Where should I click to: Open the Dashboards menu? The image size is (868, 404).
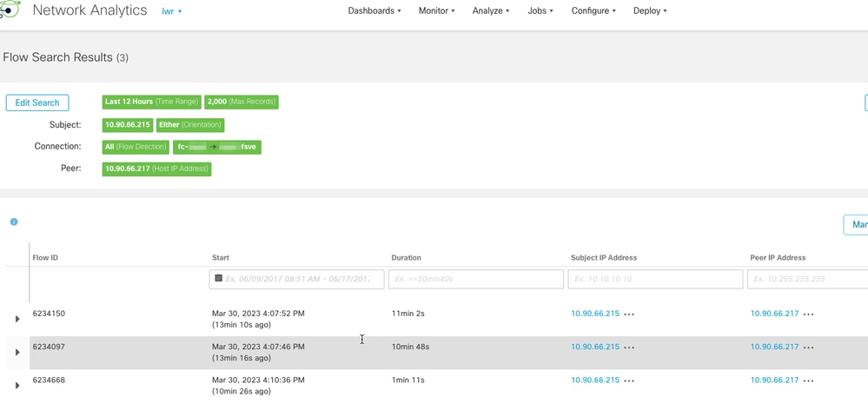[x=374, y=10]
